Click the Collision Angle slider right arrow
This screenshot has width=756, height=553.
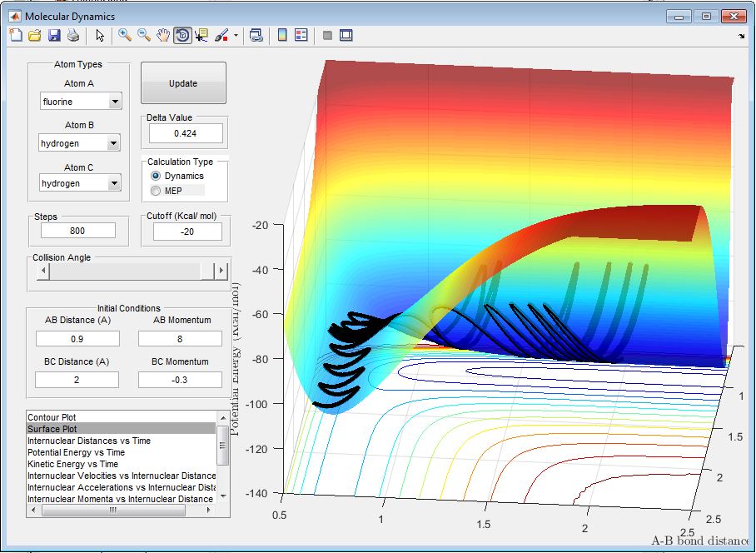[x=221, y=271]
